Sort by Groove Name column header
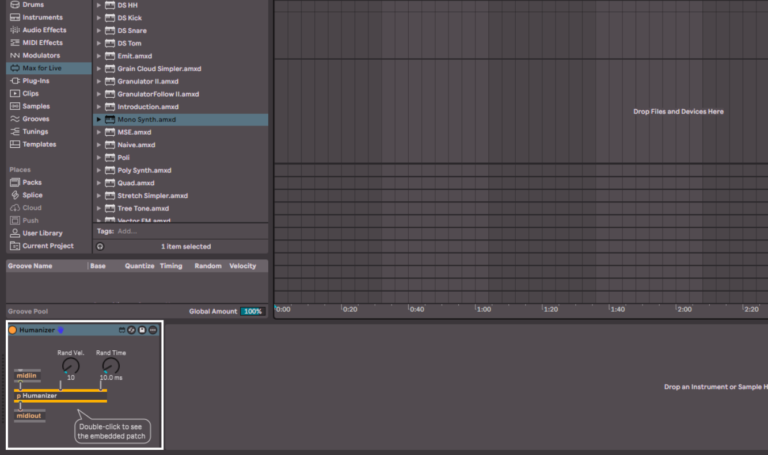Screen dimensions: 768x455 (30, 266)
